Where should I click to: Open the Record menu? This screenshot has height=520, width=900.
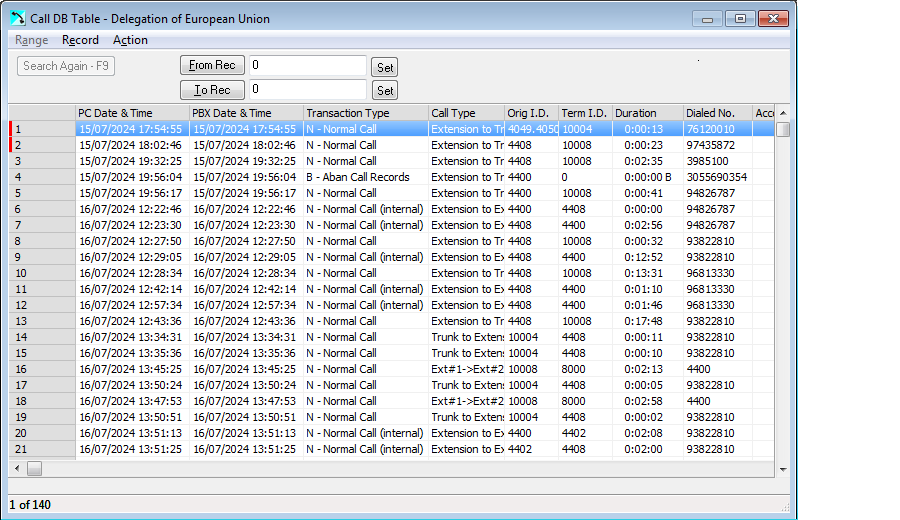click(x=80, y=40)
